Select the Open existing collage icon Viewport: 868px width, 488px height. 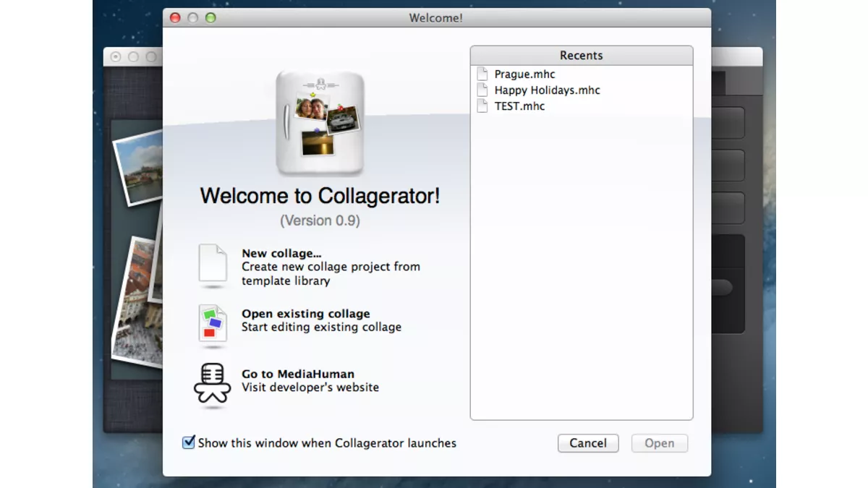pos(212,322)
